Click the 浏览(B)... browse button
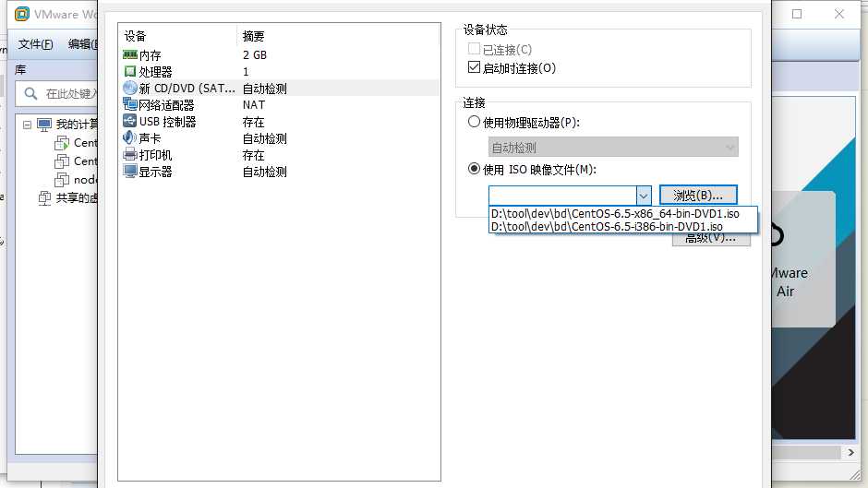This screenshot has height=488, width=868. pyautogui.click(x=698, y=196)
